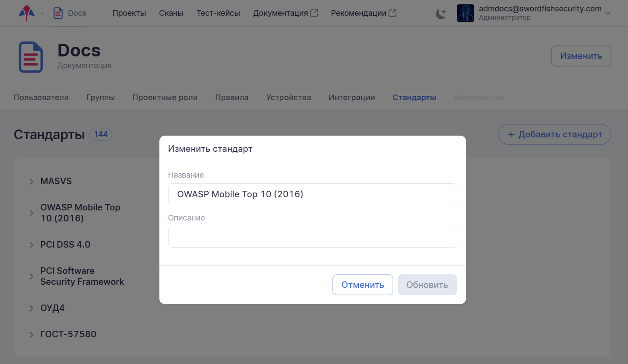The image size is (628, 364).
Task: Click the Отменить button
Action: coord(363,285)
